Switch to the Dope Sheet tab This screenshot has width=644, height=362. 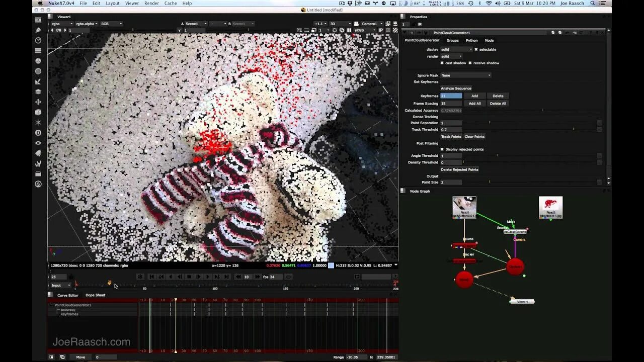coord(95,295)
